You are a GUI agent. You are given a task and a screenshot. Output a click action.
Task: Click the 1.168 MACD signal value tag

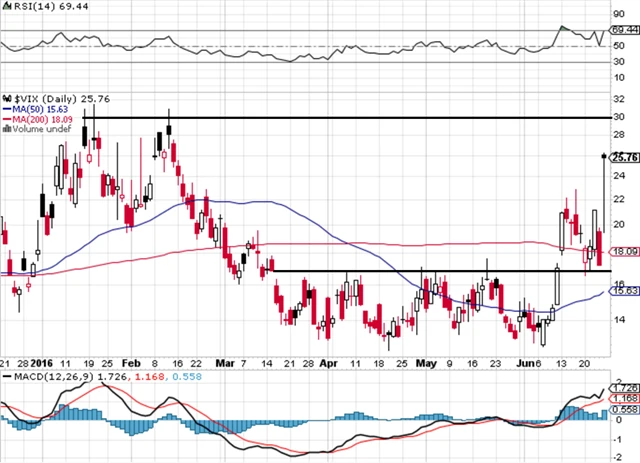[x=625, y=397]
